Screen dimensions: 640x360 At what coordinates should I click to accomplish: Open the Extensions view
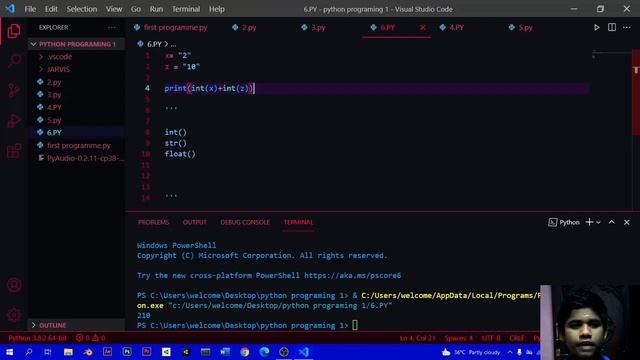(14, 151)
